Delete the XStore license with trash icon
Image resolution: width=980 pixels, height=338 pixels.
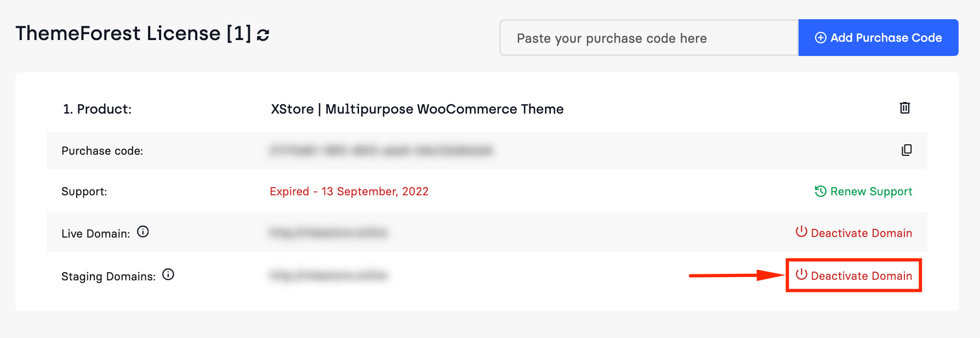click(905, 108)
